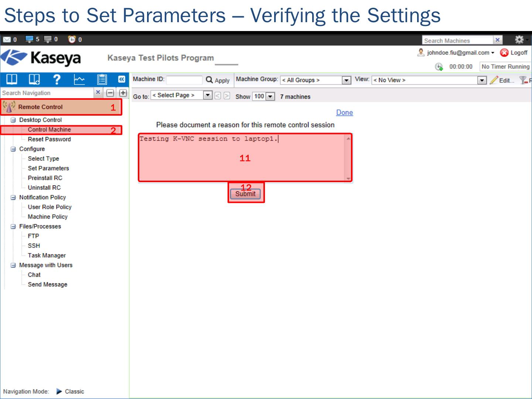
Task: Click the Search Navigation input field
Action: (47, 93)
